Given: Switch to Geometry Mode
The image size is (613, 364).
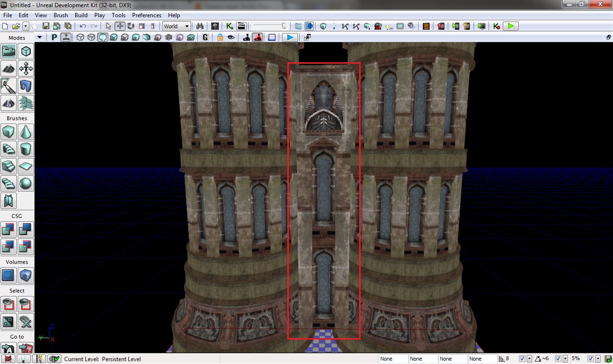Looking at the screenshot, I should click(26, 51).
